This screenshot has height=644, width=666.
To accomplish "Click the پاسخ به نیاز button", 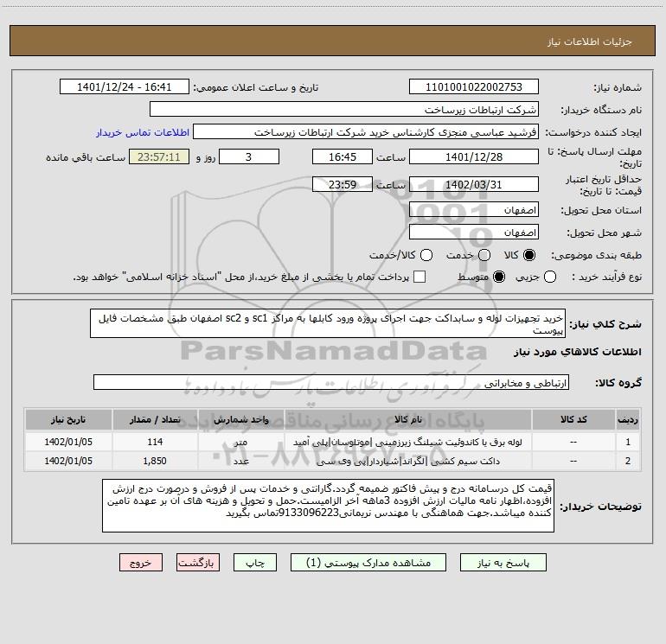I will click(503, 563).
